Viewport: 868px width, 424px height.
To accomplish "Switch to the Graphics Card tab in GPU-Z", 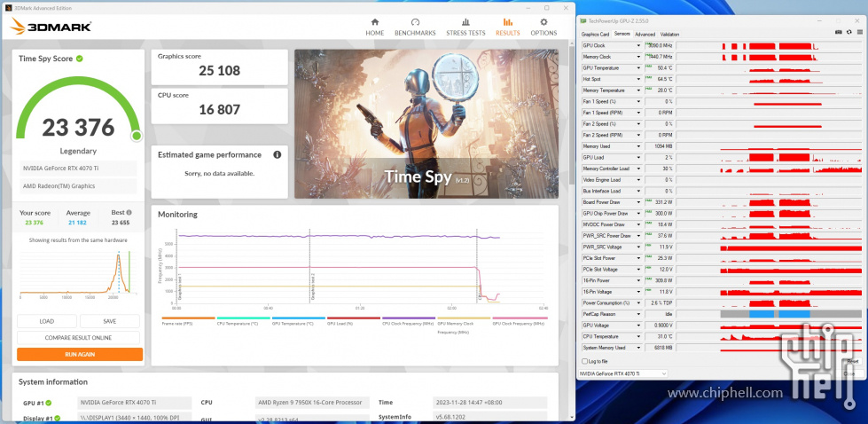I will click(x=595, y=35).
